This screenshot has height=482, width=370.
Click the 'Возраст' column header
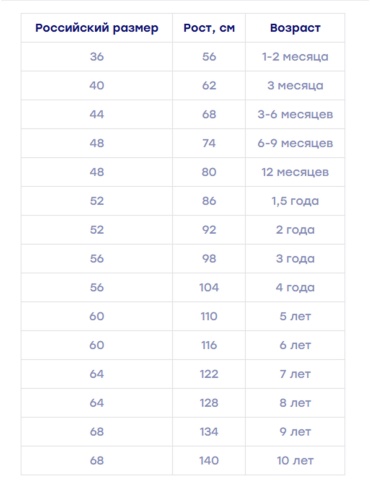click(x=295, y=28)
